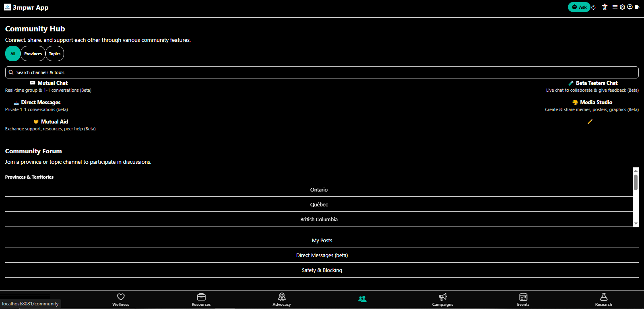Click the Ask assistant button
The image size is (644, 309).
pos(579,7)
